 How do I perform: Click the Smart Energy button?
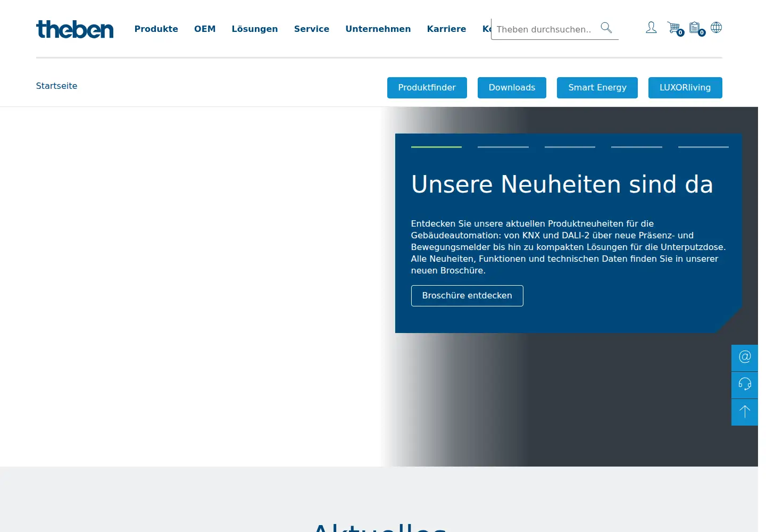click(x=597, y=88)
